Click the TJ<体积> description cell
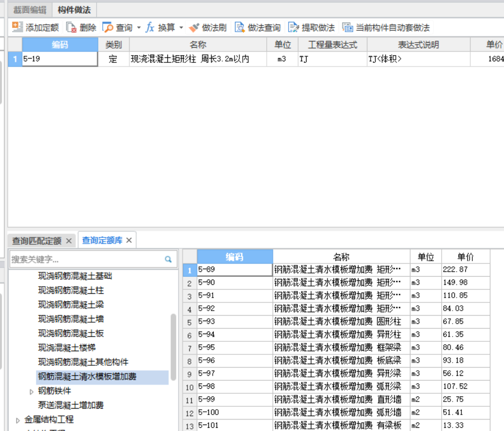This screenshot has height=431, width=504. (419, 59)
